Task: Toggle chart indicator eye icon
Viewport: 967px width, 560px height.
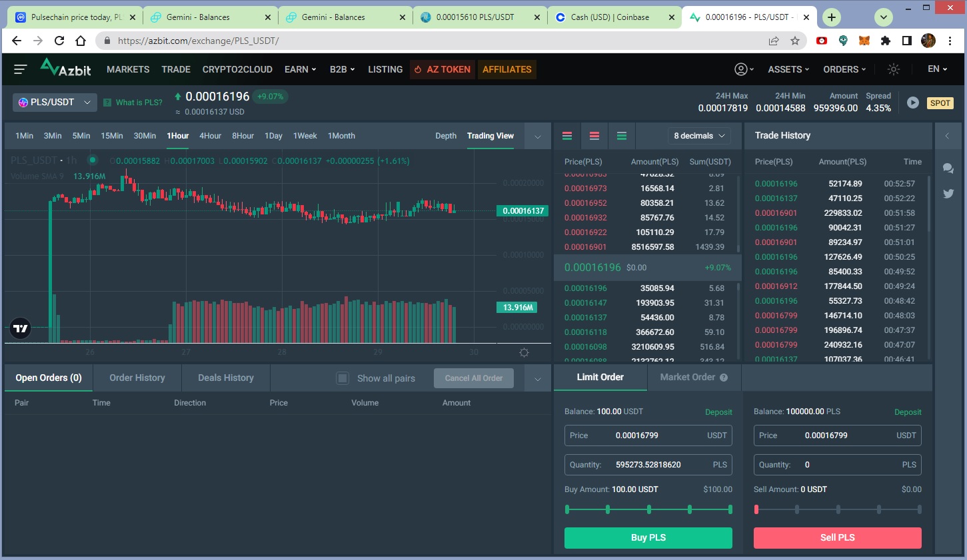Action: coord(93,160)
